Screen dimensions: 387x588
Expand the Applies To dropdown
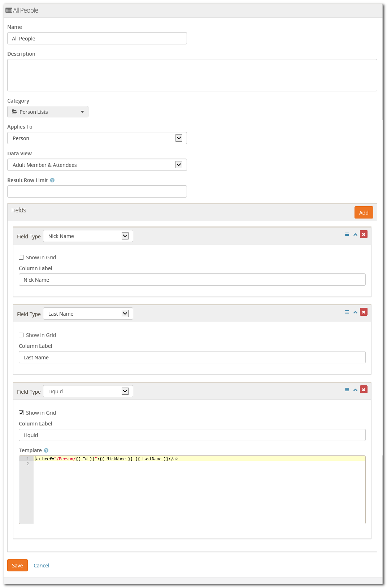pos(97,138)
